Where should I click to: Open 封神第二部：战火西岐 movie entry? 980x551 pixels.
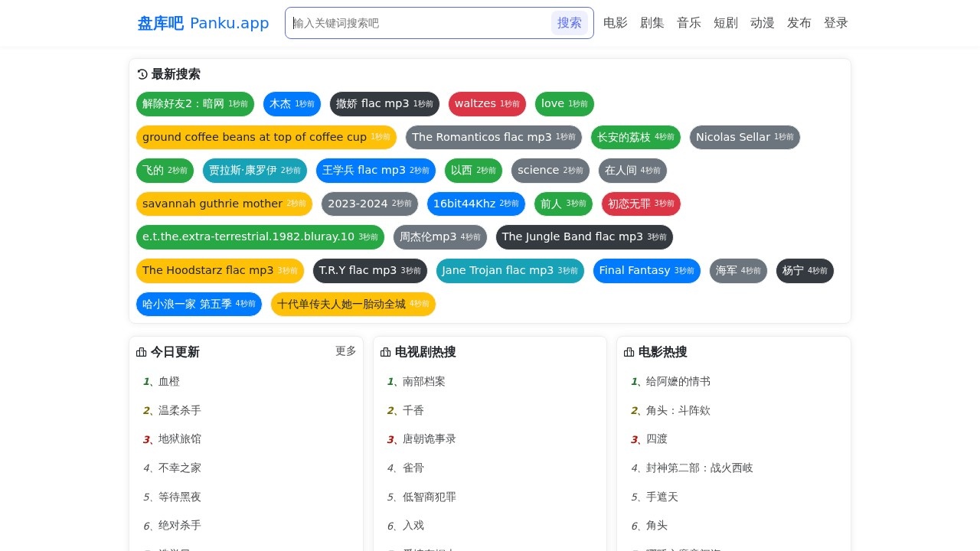700,468
